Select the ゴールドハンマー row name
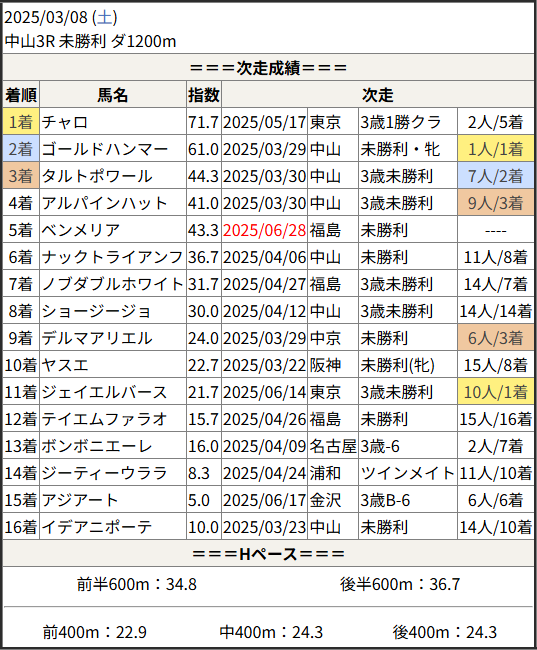Image resolution: width=537 pixels, height=650 pixels. coord(104,149)
